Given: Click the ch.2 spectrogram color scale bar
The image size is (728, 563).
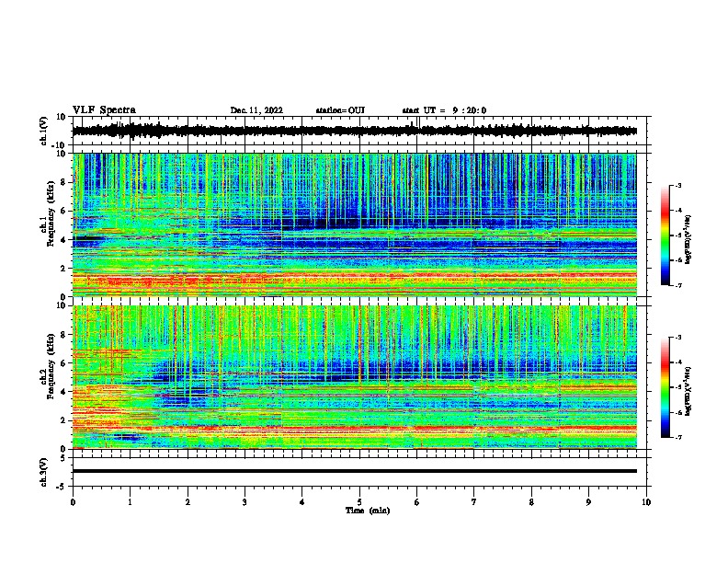Looking at the screenshot, I should pos(665,387).
